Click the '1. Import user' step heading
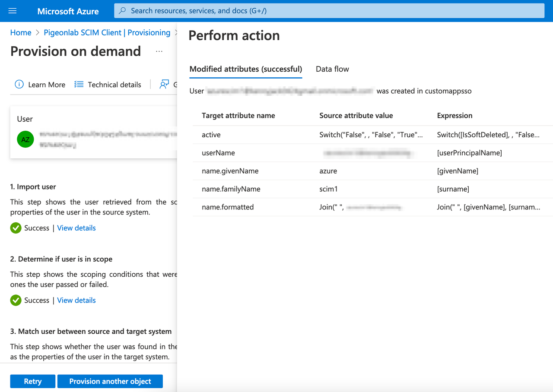553x392 pixels. click(33, 187)
